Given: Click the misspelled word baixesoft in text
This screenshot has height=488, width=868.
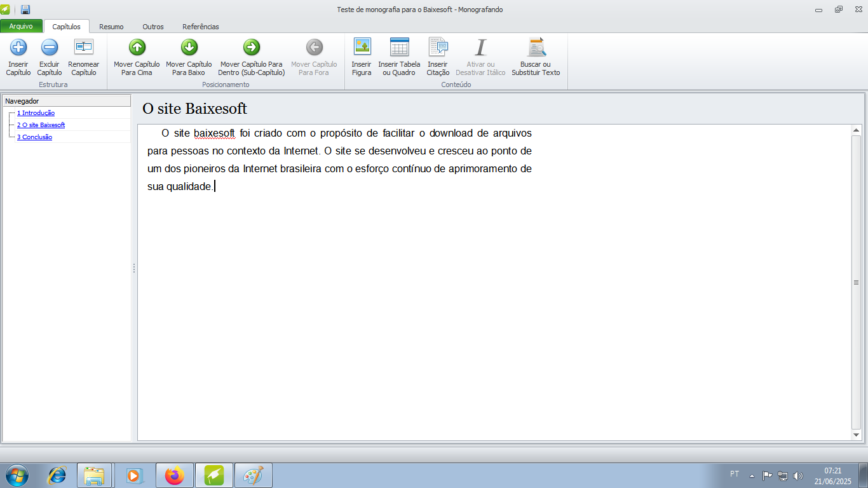Looking at the screenshot, I should point(214,133).
